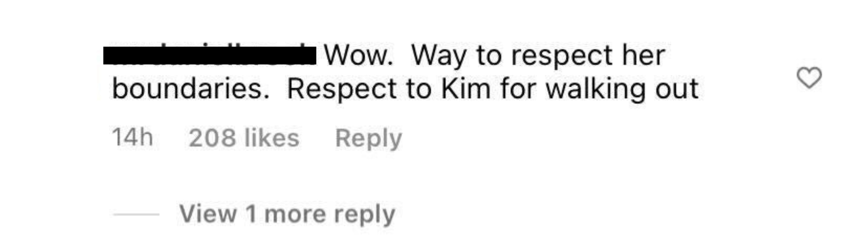Image resolution: width=868 pixels, height=249 pixels.
Task: Visit the redacted commenter's profile
Action: click(x=209, y=56)
